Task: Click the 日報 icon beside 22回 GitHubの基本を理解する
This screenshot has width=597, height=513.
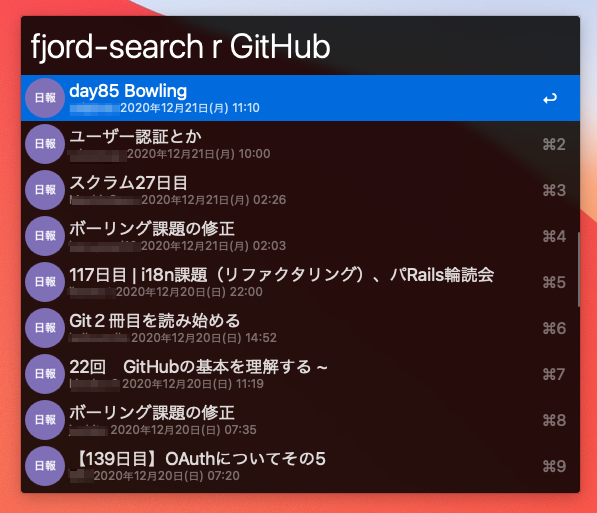Action: pyautogui.click(x=45, y=374)
